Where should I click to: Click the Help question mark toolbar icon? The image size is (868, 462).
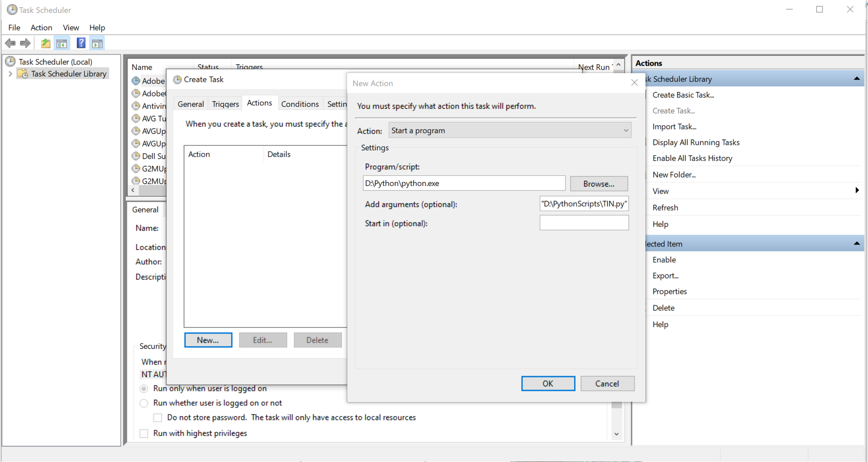point(80,42)
